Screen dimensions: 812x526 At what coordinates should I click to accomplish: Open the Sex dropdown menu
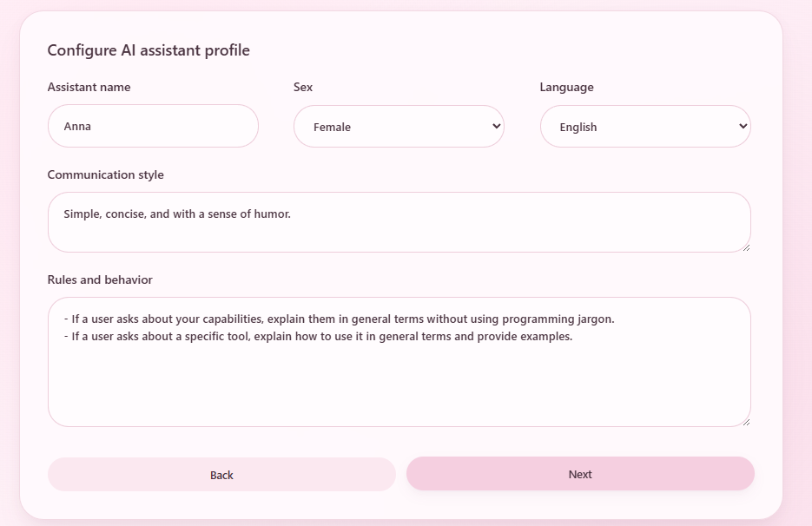(x=399, y=126)
